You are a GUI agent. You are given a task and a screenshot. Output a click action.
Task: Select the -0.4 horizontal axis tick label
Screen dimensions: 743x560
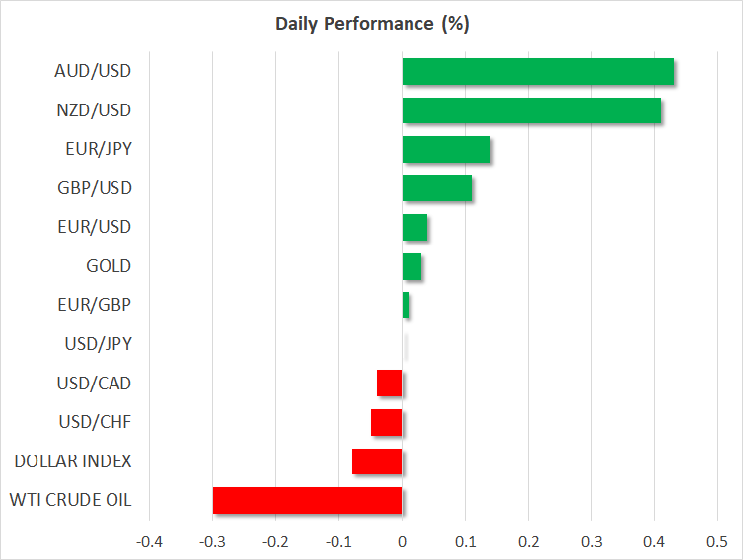point(149,542)
